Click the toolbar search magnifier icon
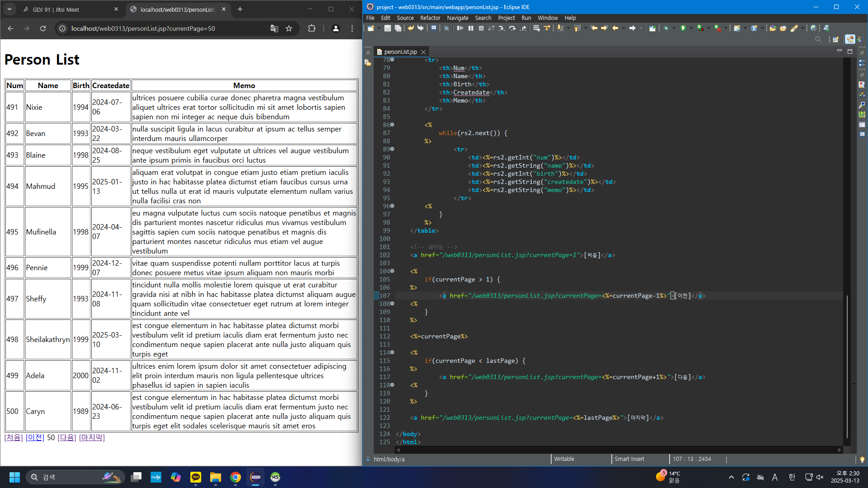868x488 pixels. (x=818, y=39)
